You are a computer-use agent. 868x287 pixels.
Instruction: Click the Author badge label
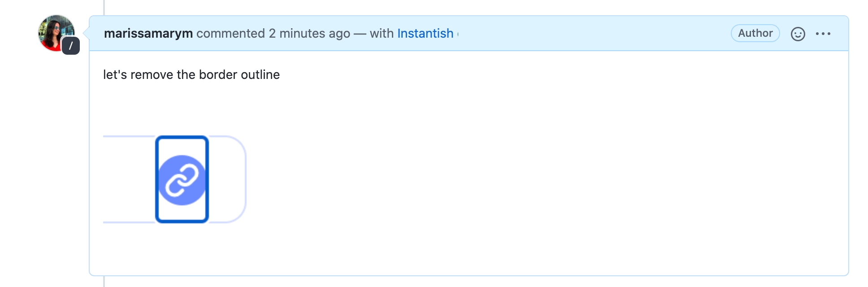pos(755,33)
